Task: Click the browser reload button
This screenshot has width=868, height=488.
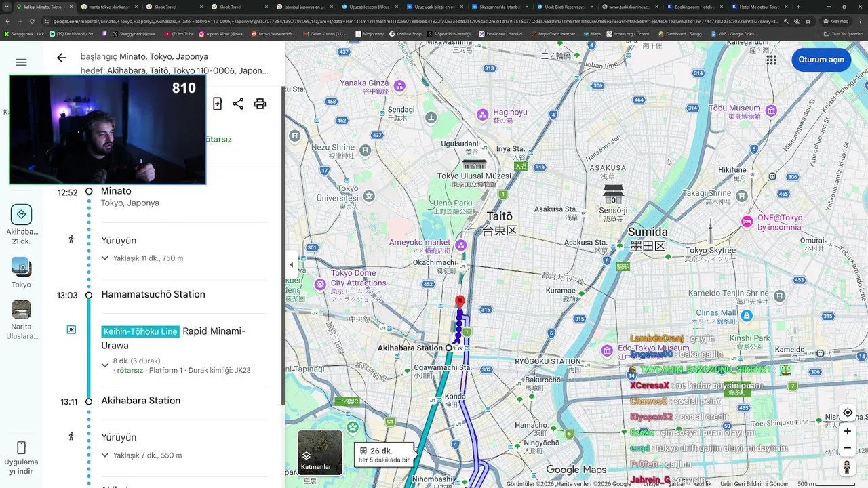Action: [31, 21]
